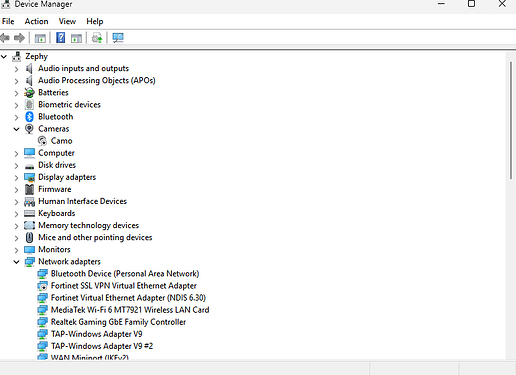Open the File menu

click(x=8, y=22)
